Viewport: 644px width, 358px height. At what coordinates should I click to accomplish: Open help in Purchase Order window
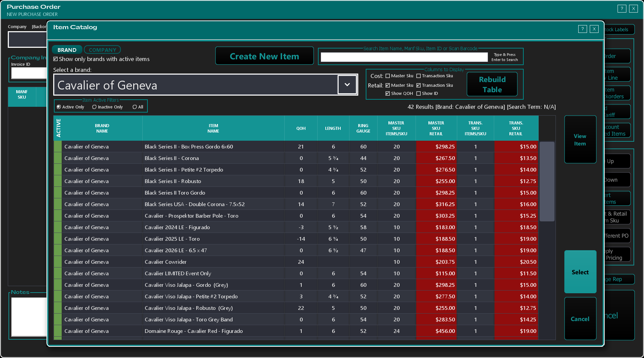[622, 9]
